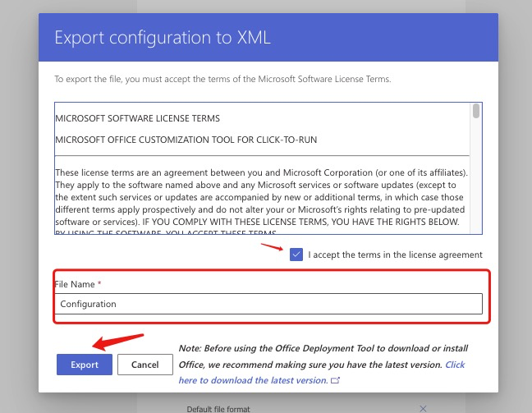Click the MICROSOFT SOFTWARE LICENSE TERMS heading

click(x=137, y=118)
